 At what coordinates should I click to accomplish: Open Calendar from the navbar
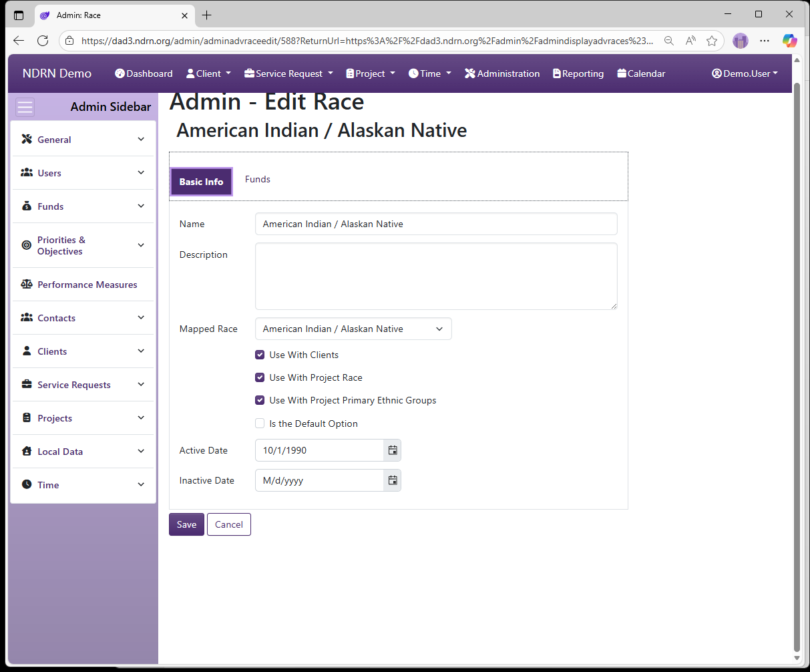(641, 73)
